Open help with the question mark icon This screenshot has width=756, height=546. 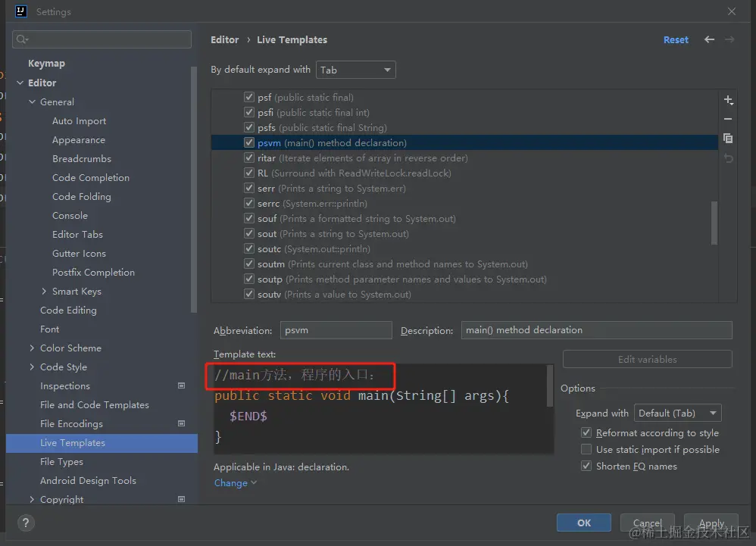click(x=26, y=523)
